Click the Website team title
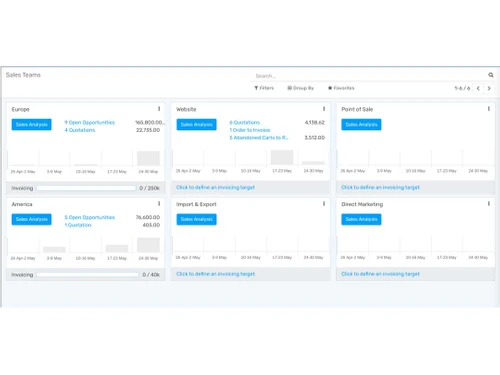The image size is (500, 375). click(186, 109)
